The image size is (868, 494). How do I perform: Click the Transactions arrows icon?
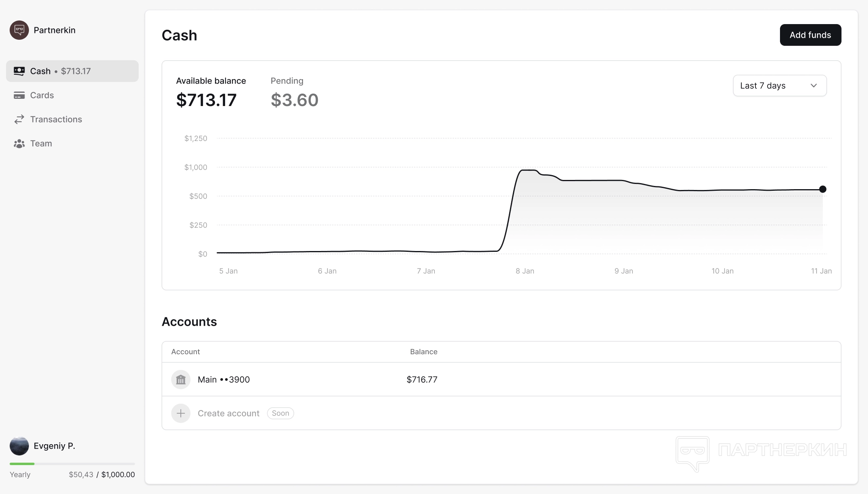click(x=19, y=119)
